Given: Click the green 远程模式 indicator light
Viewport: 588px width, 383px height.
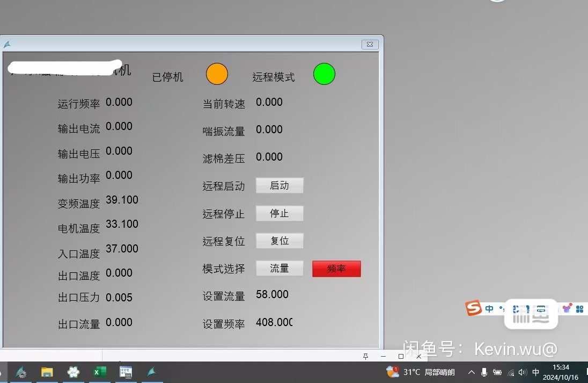Looking at the screenshot, I should (324, 74).
